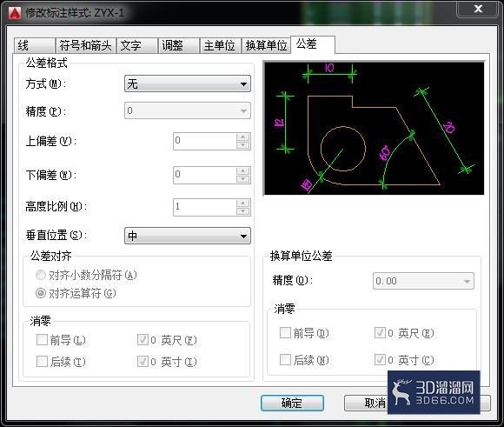
Task: Toggle the 前导(L) checkbox
Action: coord(42,339)
